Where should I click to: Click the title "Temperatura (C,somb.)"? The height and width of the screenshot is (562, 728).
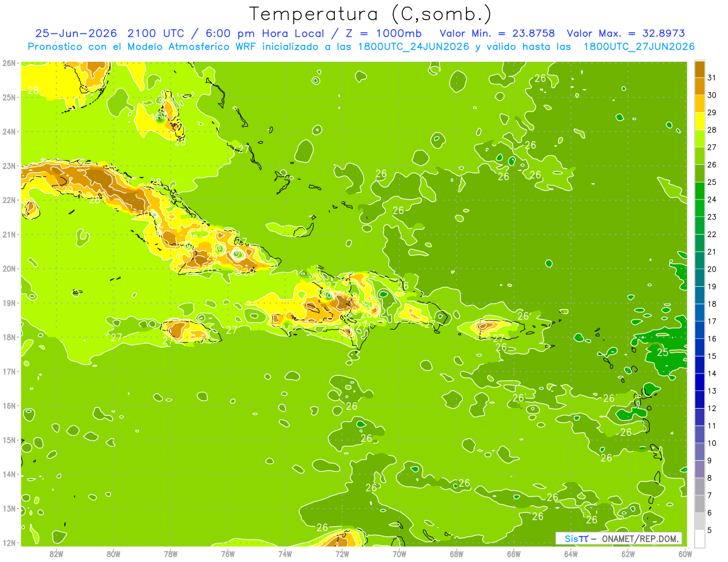pos(371,15)
